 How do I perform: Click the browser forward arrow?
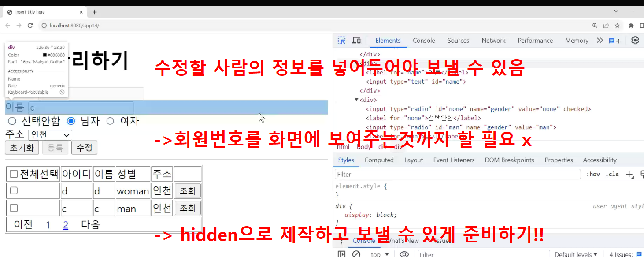pyautogui.click(x=19, y=26)
